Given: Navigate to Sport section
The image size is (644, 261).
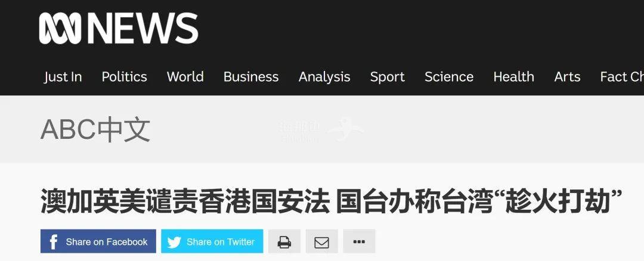Looking at the screenshot, I should (388, 77).
